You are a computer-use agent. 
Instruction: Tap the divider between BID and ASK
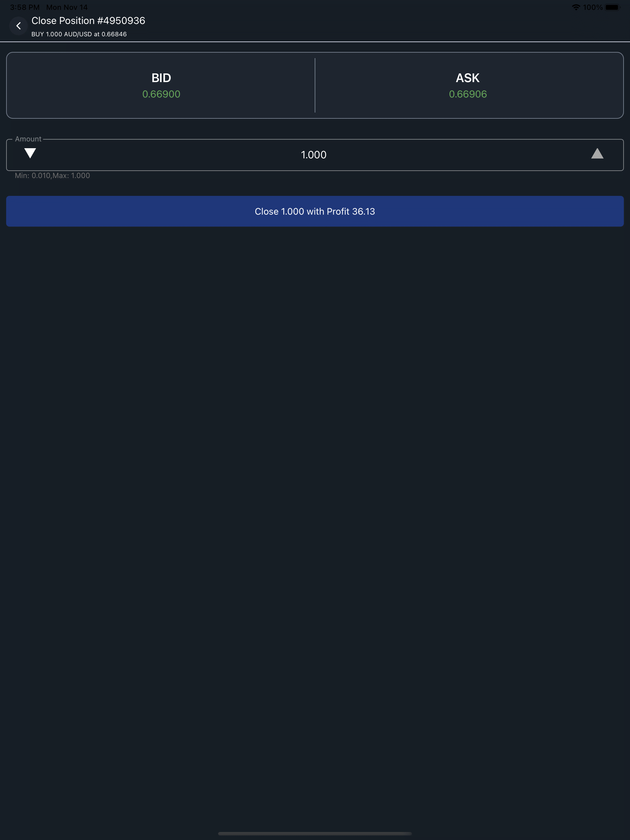pos(315,85)
